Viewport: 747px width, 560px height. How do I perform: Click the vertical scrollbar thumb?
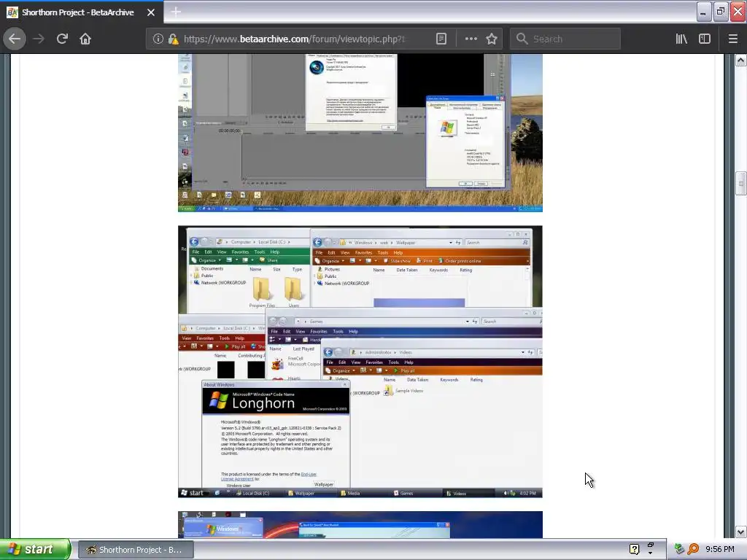tap(740, 183)
